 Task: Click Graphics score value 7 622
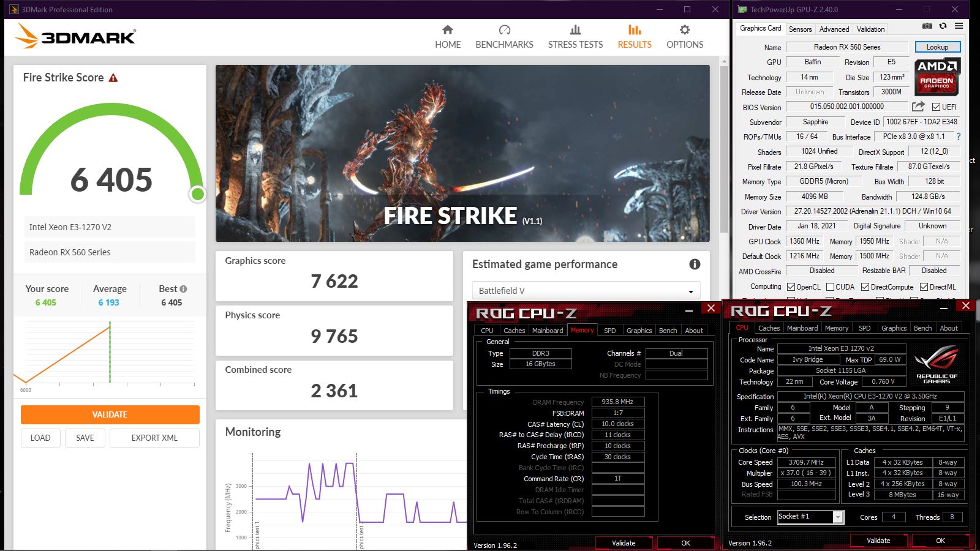pos(334,281)
